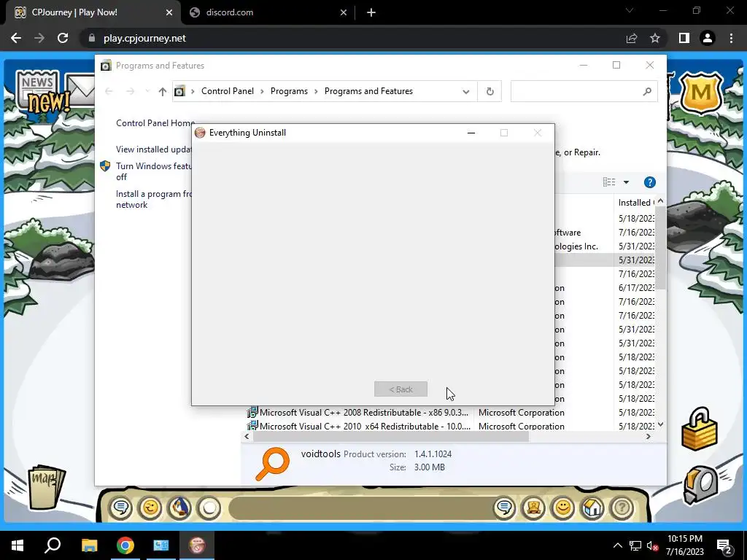Screen dimensions: 747x560
Task: Open the player card icon
Action: [x=533, y=507]
